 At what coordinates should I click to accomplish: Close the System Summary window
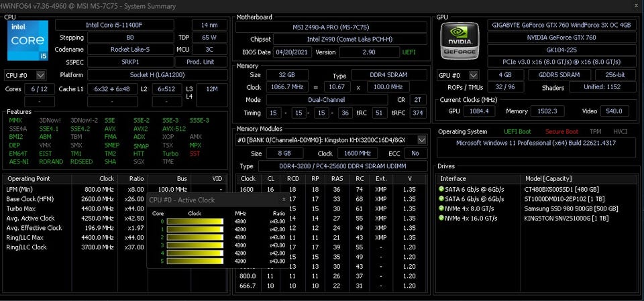[x=636, y=6]
